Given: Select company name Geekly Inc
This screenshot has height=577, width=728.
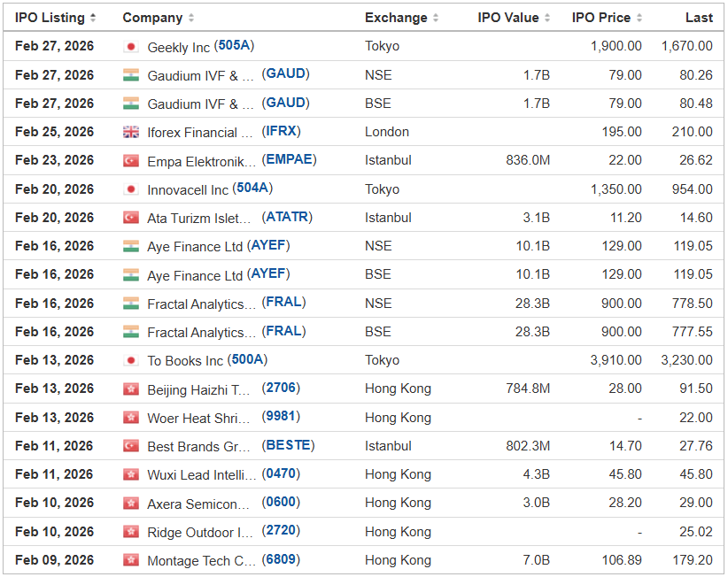Looking at the screenshot, I should click(179, 47).
